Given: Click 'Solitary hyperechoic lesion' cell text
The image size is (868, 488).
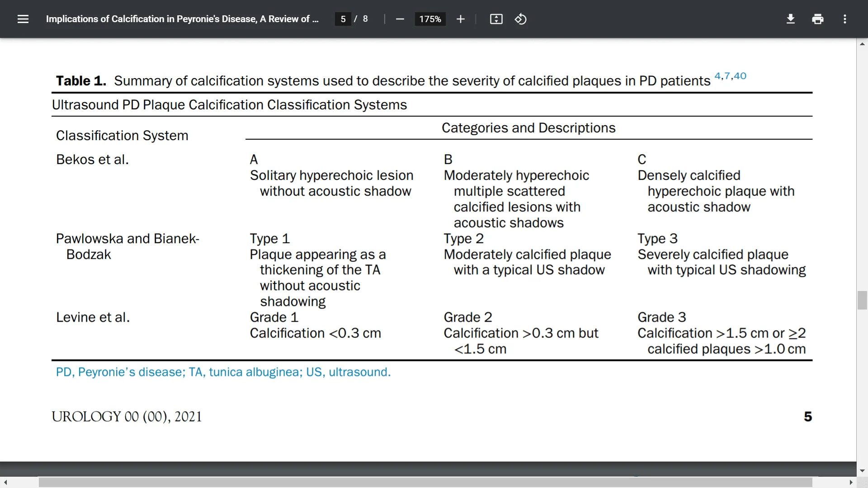Looking at the screenshot, I should (331, 175).
